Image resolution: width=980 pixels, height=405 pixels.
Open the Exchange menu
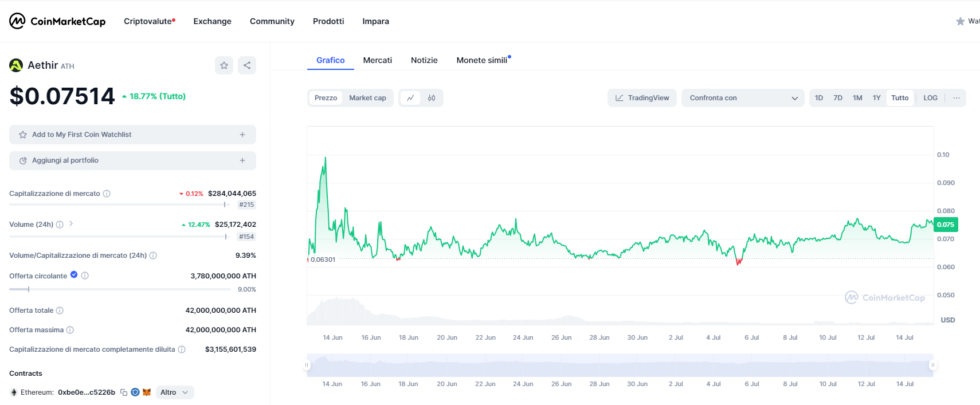coord(212,21)
